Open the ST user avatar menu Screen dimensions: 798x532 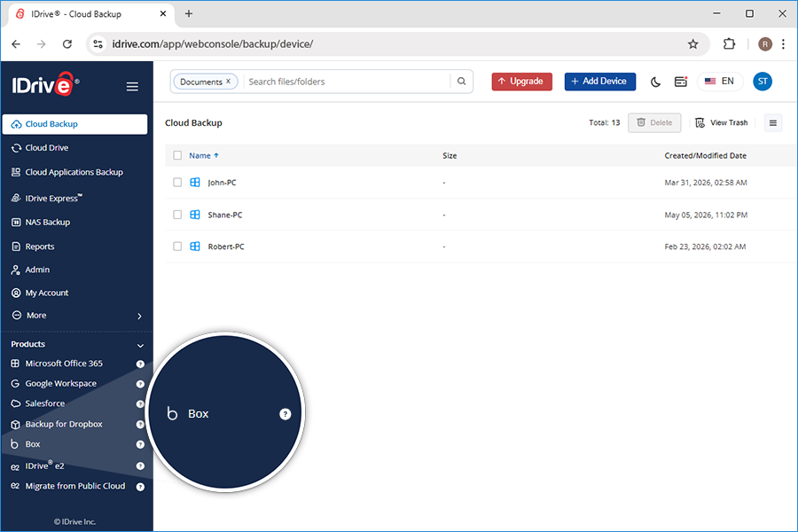click(x=763, y=82)
